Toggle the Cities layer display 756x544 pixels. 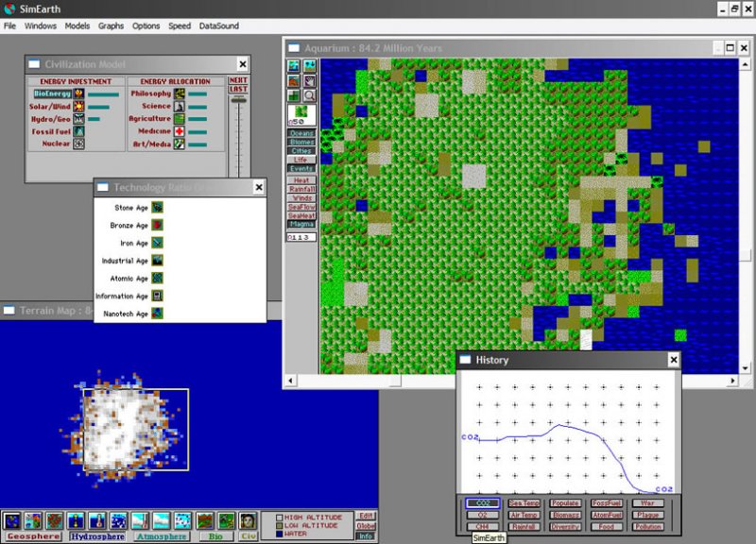coord(301,151)
